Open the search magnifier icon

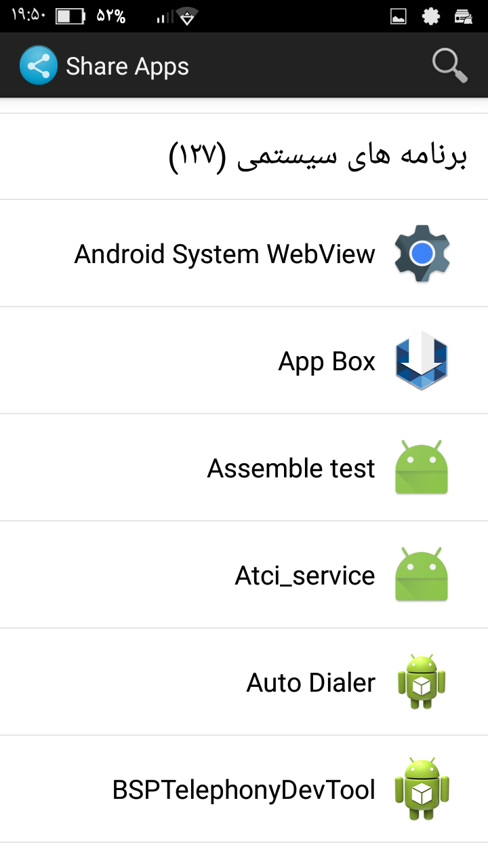[x=450, y=66]
